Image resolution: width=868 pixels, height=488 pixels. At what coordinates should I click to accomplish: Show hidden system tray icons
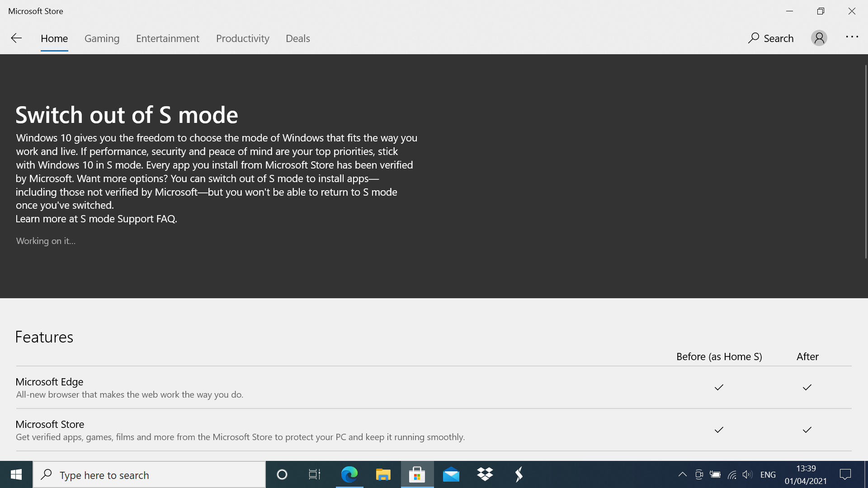(683, 474)
